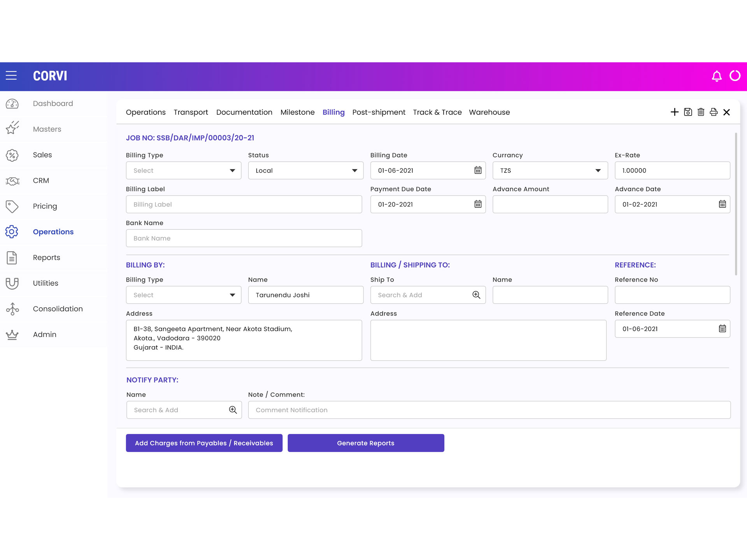Click the Dashboard gauge icon in sidebar
Viewport: 747px width, 560px height.
[12, 103]
